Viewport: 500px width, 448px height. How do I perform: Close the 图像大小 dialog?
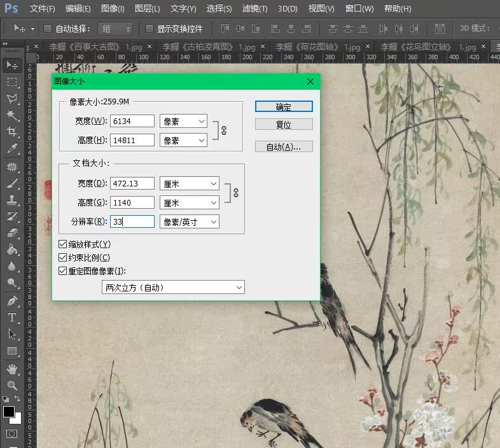point(310,81)
